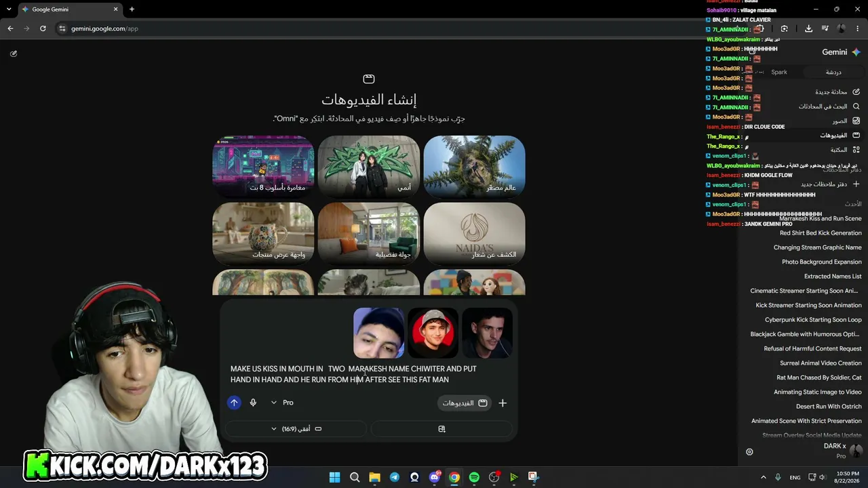Create a new notebook via دفتر ملاحظات جديد
868x488 pixels.
(x=830, y=184)
